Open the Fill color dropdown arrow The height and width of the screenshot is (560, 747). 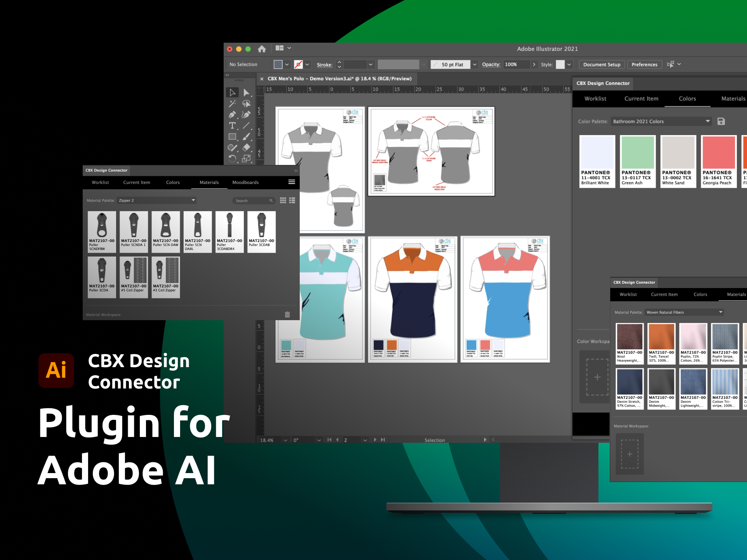tap(287, 64)
